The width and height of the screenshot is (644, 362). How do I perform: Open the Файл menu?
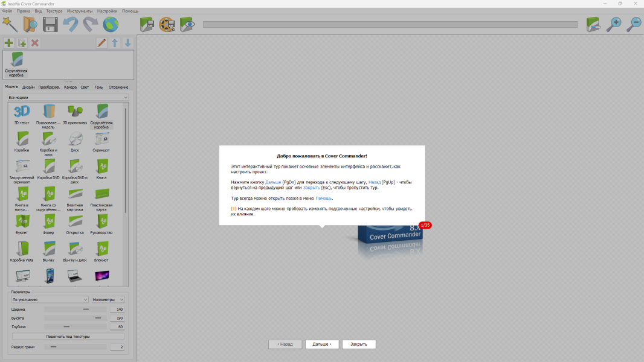pos(7,11)
